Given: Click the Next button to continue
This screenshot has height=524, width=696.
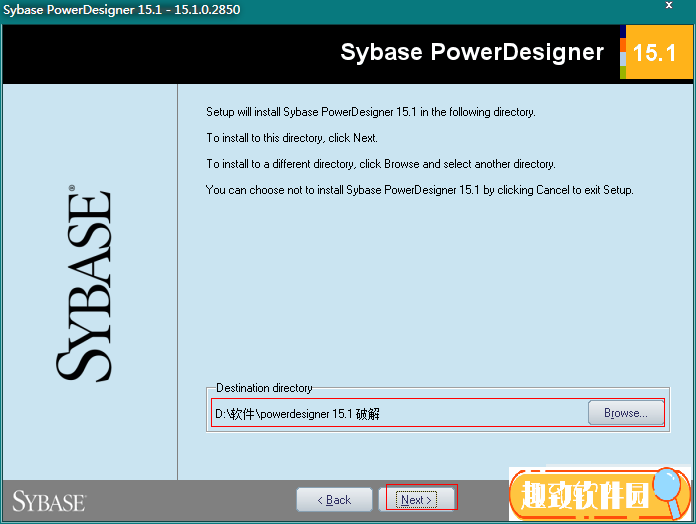Looking at the screenshot, I should [417, 500].
